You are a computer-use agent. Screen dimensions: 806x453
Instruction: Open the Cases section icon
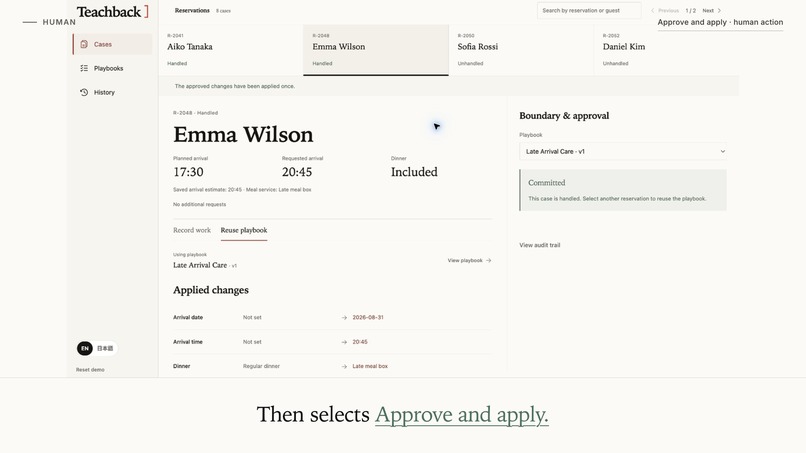pyautogui.click(x=84, y=44)
